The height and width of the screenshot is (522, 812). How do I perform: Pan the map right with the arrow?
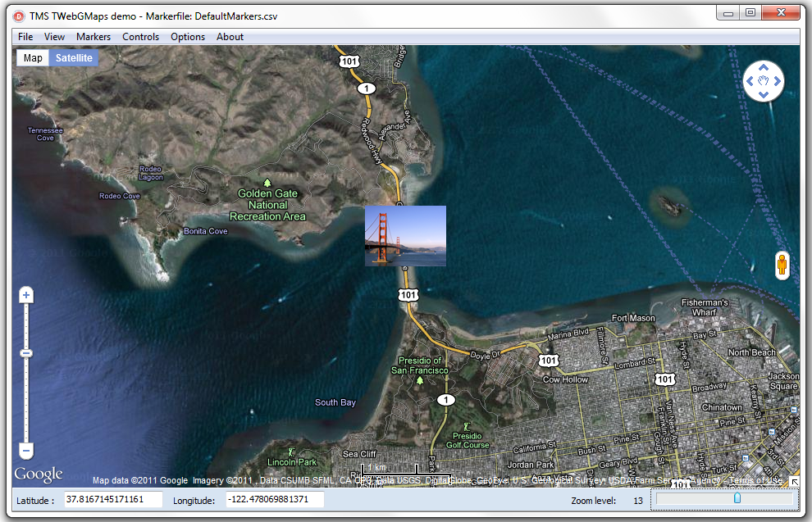(778, 81)
